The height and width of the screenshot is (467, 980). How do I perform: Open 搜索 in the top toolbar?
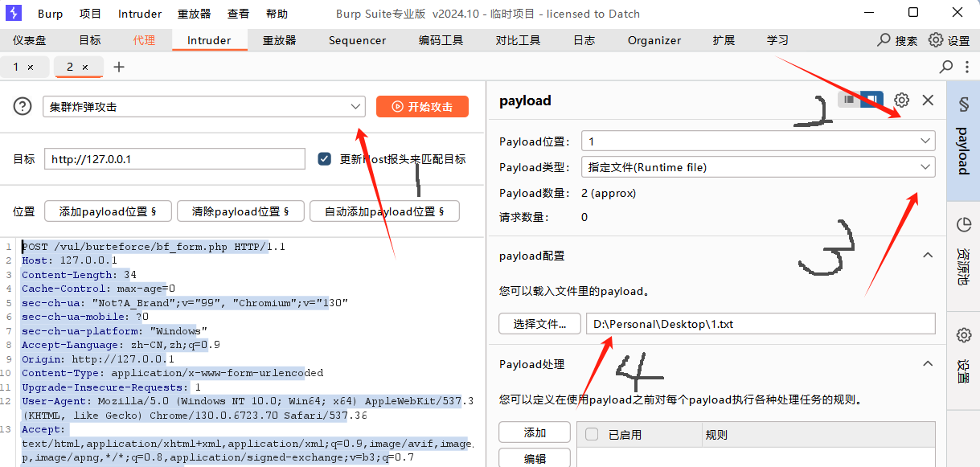pos(897,40)
